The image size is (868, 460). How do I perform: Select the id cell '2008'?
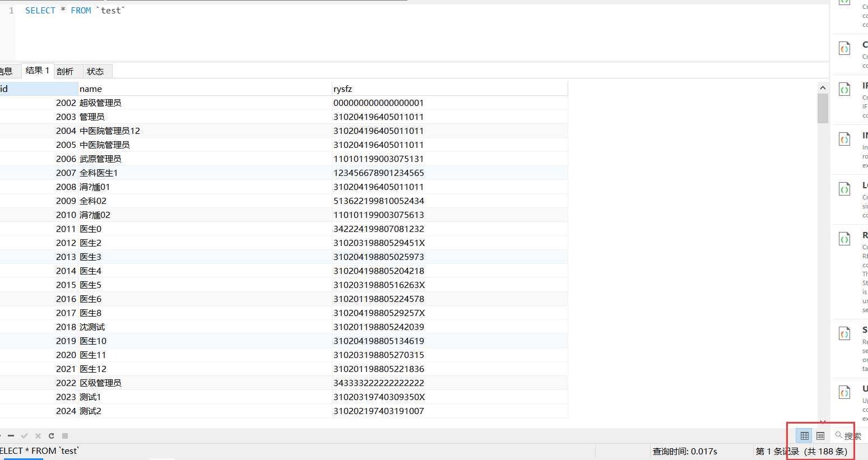(x=39, y=187)
